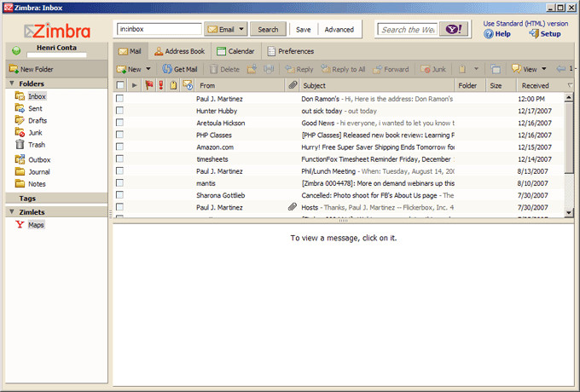Click the Get Mail refresh icon

167,69
